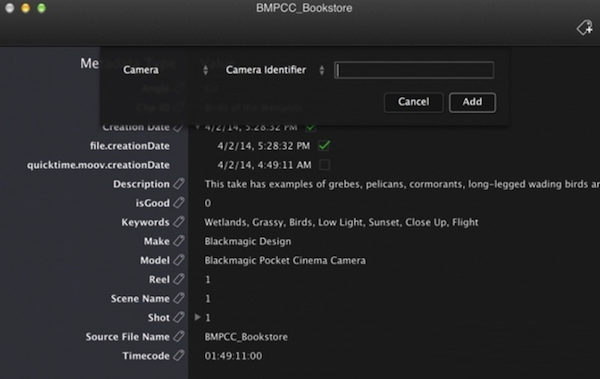Click the timecode value 01:49:11:00
The image size is (600, 379).
coord(233,356)
